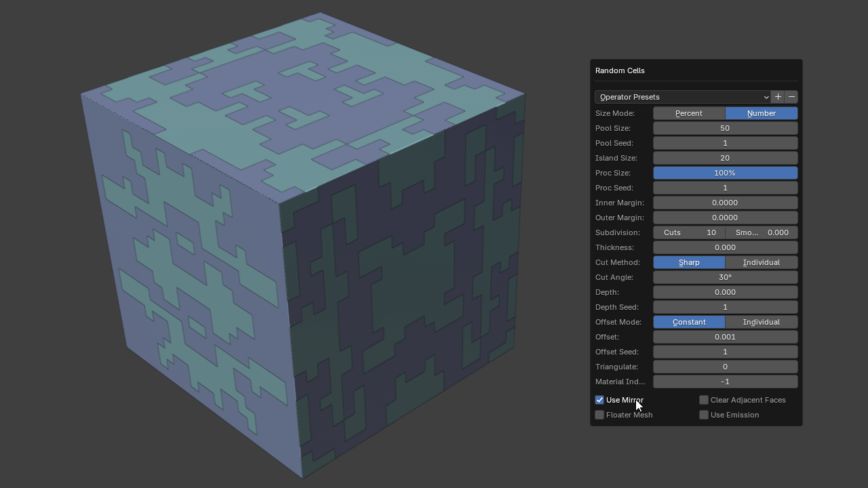Image resolution: width=868 pixels, height=488 pixels.
Task: Click the Proc Size percentage slider
Action: click(725, 173)
